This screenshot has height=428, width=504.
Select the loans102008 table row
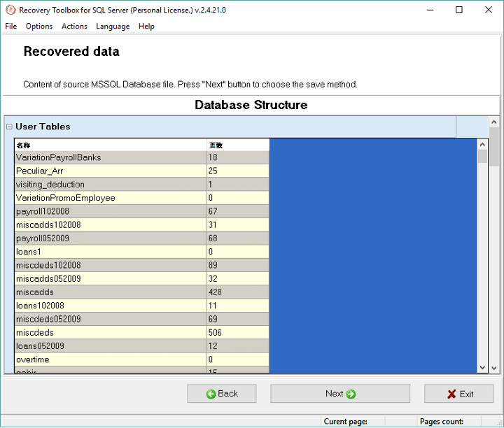[141, 306]
